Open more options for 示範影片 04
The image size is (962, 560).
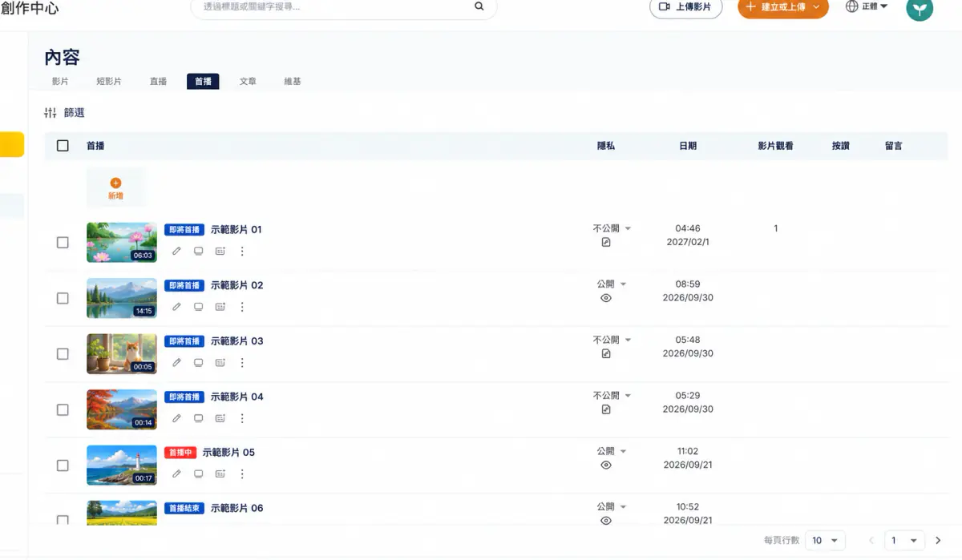(x=242, y=418)
